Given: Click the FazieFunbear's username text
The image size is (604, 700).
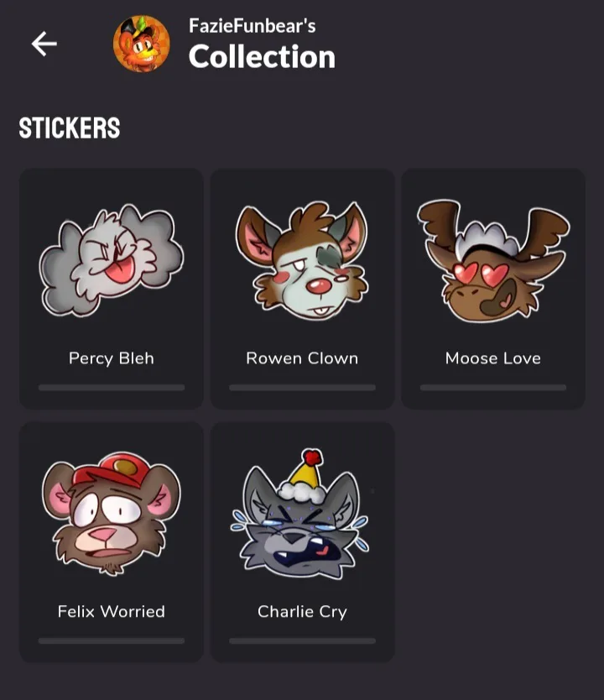Looking at the screenshot, I should (x=252, y=25).
